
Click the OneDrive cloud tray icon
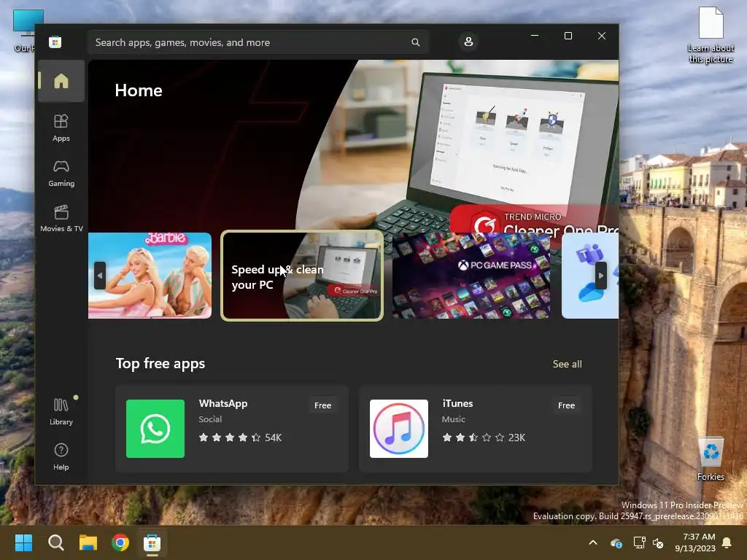click(616, 542)
